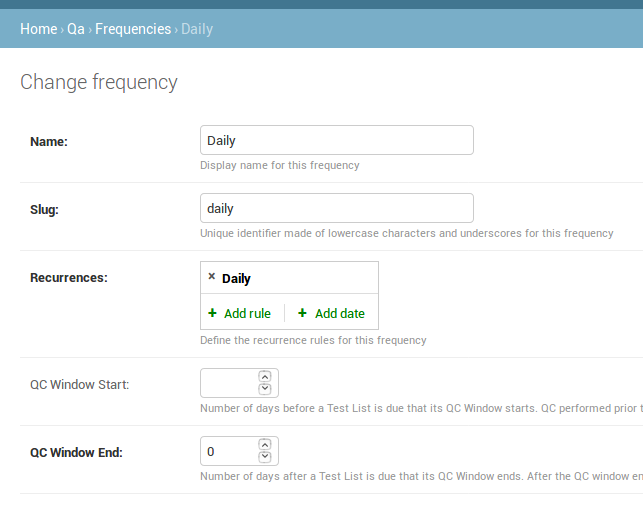
Task: Click the Recurrences label
Action: 69,278
